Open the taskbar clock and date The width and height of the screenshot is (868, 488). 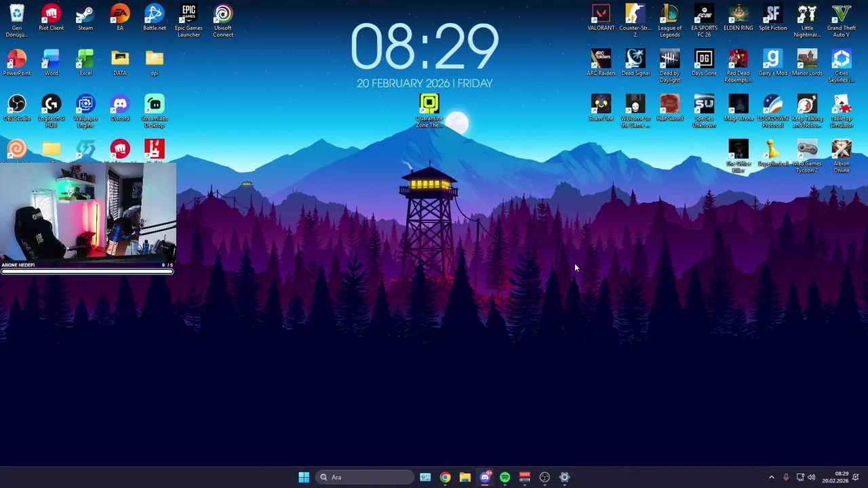[835, 477]
